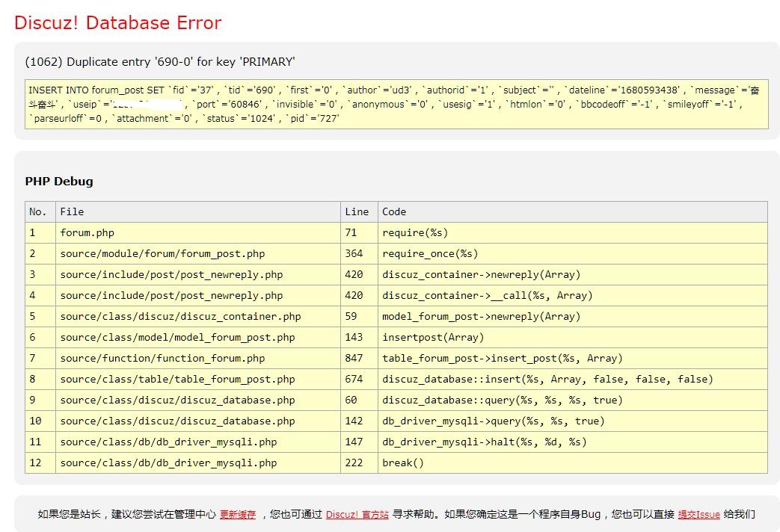Select line number 59 cell
Image resolution: width=780 pixels, height=532 pixels.
coord(359,316)
